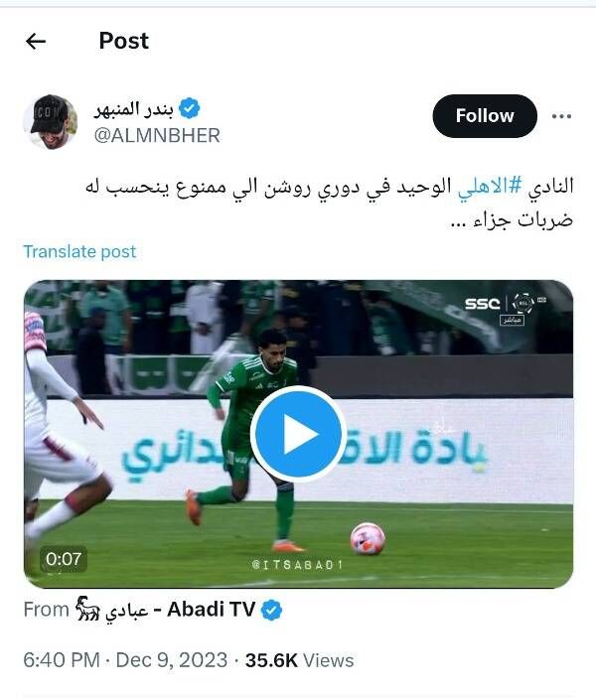Click the 35.6K Views count

point(299,660)
